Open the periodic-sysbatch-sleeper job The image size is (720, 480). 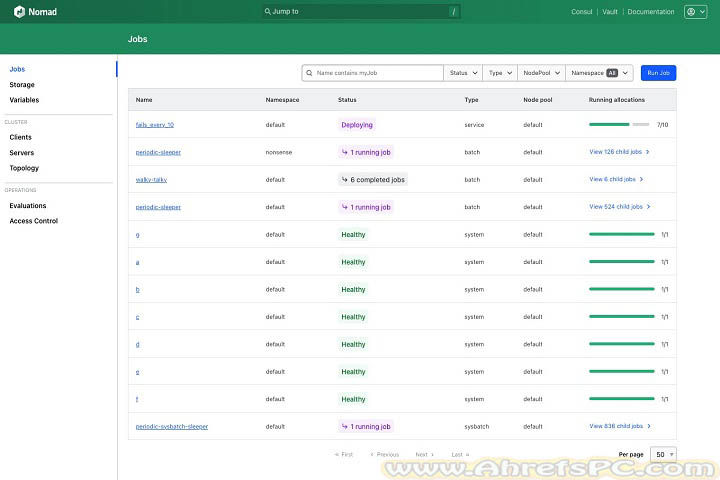(172, 426)
